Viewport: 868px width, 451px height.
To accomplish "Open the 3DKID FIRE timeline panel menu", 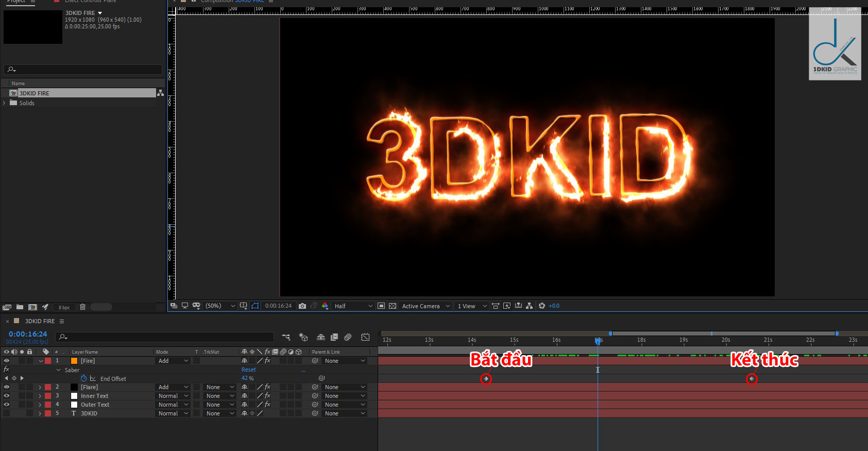I will point(62,321).
